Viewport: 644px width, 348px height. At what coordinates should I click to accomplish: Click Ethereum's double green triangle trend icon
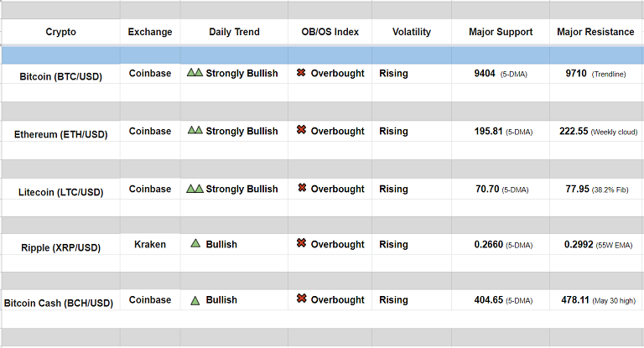(x=195, y=131)
